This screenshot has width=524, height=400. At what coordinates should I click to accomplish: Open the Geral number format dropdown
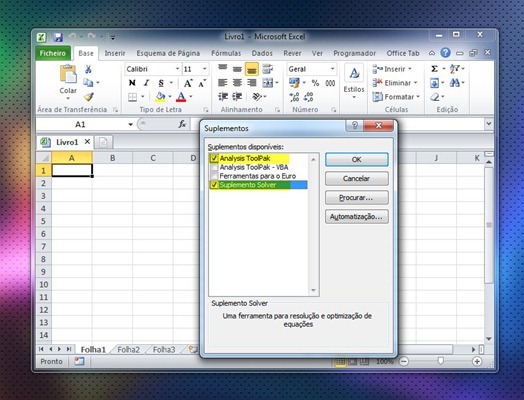(333, 69)
